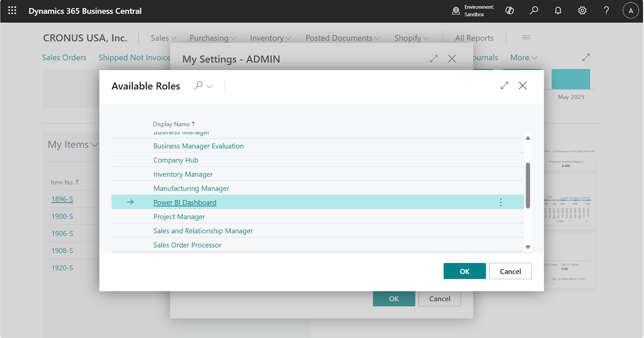
Task: Open All Reports menu item
Action: pos(474,38)
